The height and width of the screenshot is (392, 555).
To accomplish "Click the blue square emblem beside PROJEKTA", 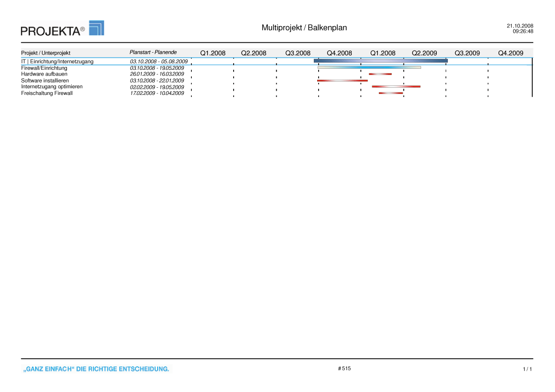I will 96,28.
